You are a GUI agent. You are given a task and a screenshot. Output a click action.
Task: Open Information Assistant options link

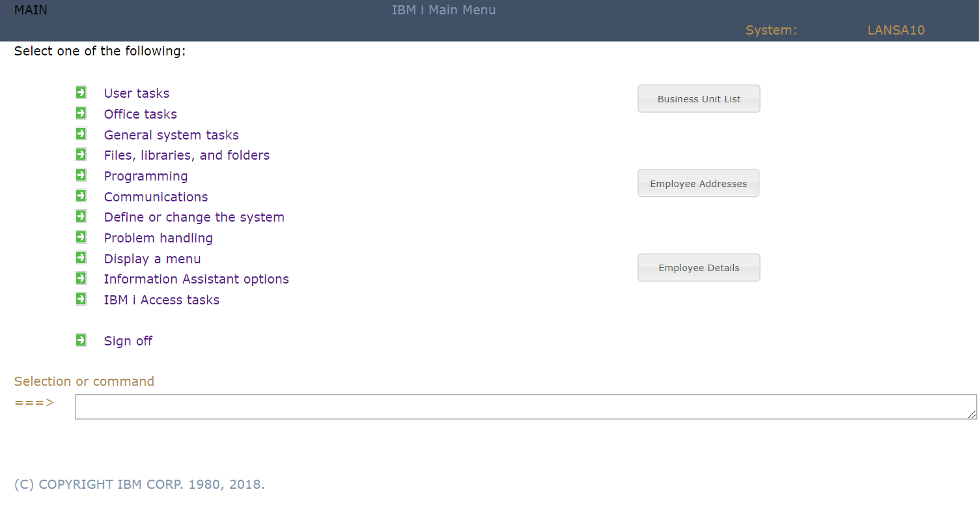tap(196, 279)
